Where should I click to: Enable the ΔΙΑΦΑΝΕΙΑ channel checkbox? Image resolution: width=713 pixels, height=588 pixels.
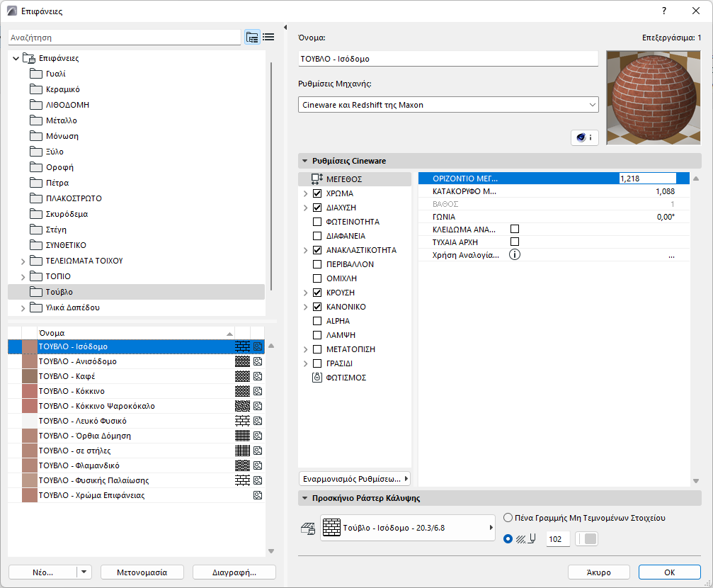(x=317, y=236)
